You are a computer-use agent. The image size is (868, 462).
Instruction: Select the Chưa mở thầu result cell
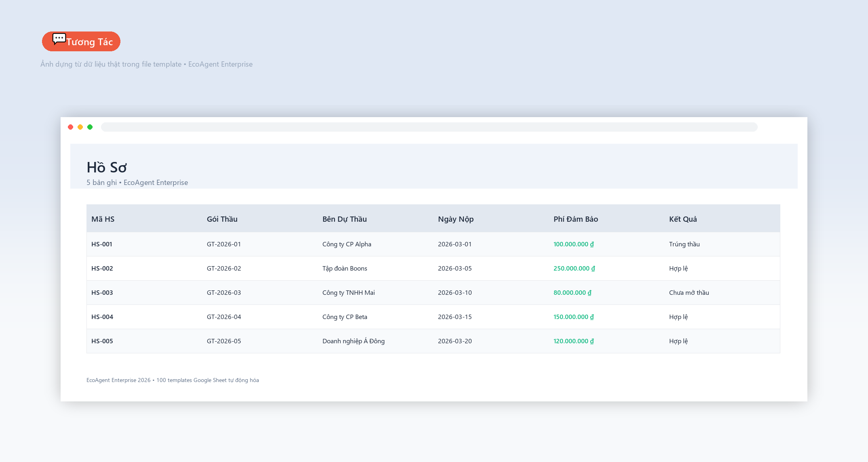pos(689,292)
